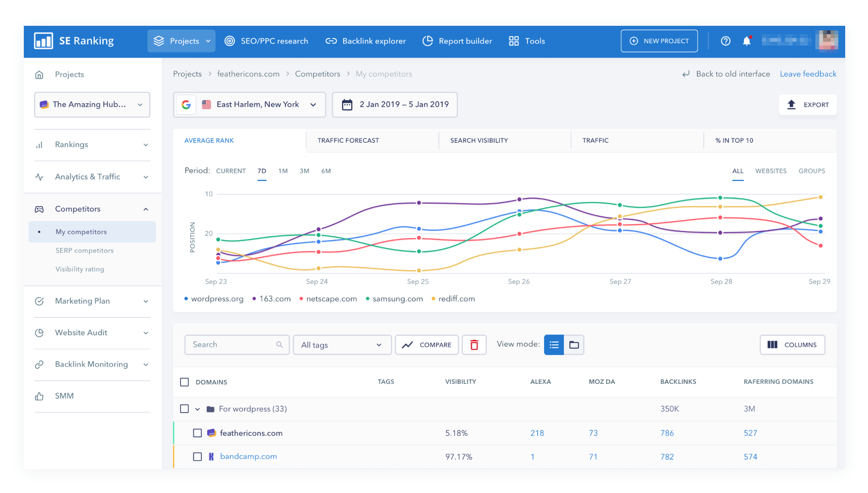
Task: Switch to the Traffic Forecast tab
Action: click(x=348, y=140)
